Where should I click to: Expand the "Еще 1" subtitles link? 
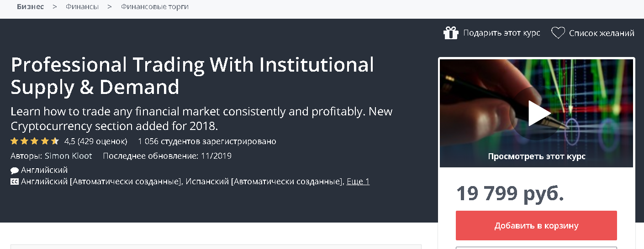[x=358, y=182]
